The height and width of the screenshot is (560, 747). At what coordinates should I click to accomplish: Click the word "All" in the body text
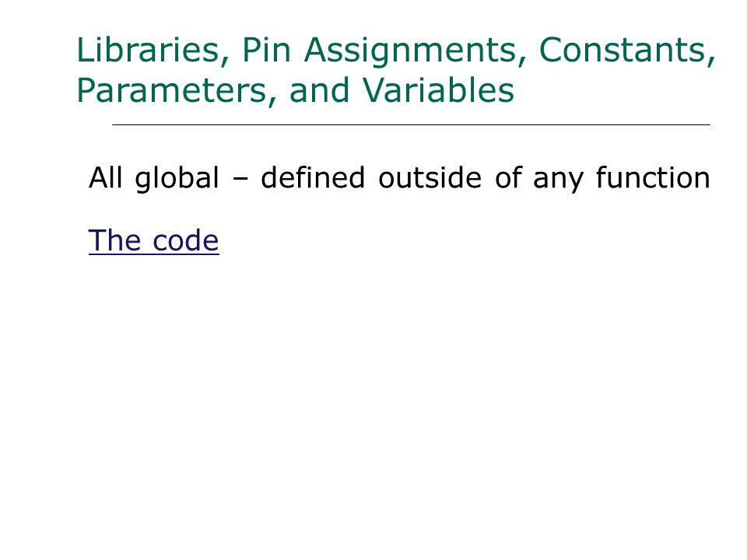106,178
